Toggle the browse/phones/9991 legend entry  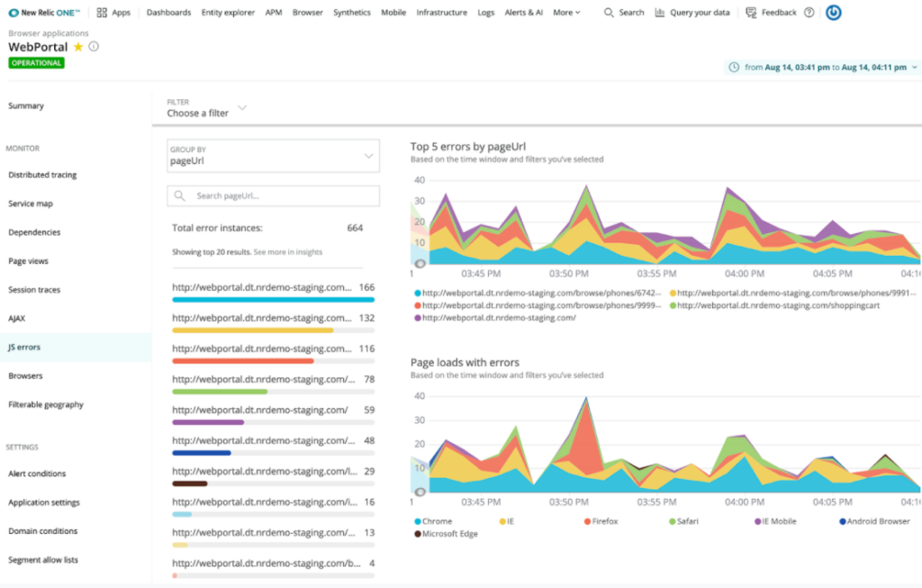click(792, 293)
